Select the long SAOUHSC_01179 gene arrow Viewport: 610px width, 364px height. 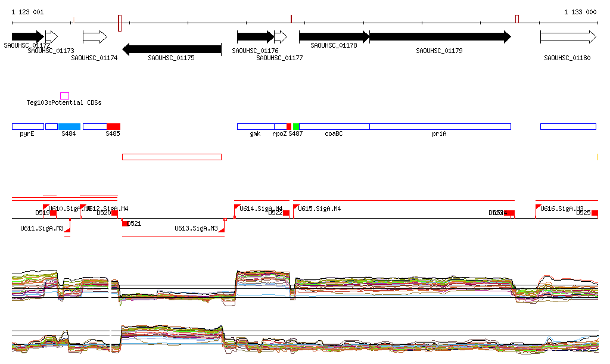[x=440, y=37]
